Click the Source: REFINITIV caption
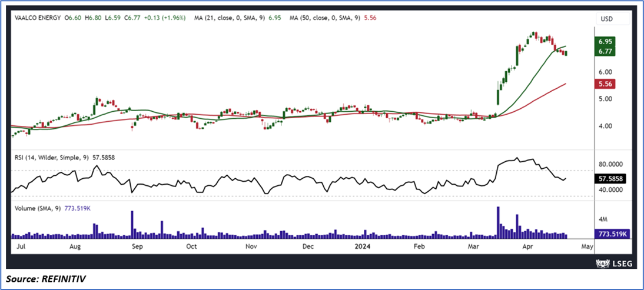This screenshot has width=644, height=290. [47, 279]
